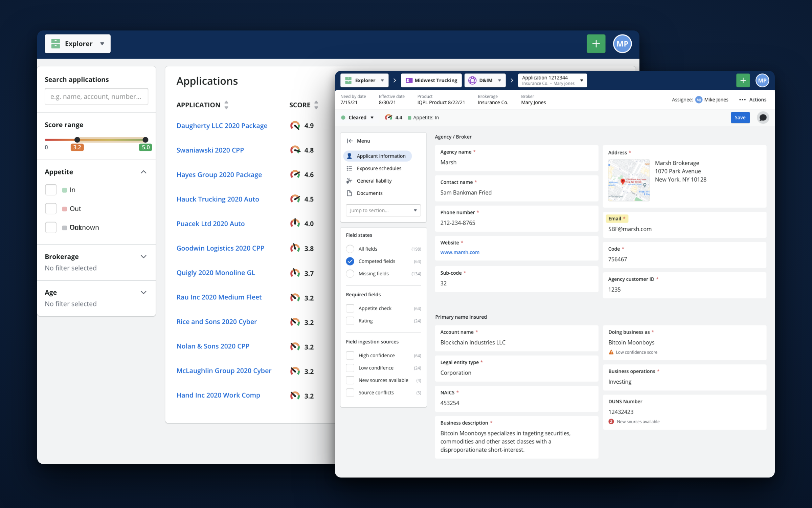The height and width of the screenshot is (508, 812).
Task: Select All fields radio button
Action: click(350, 249)
